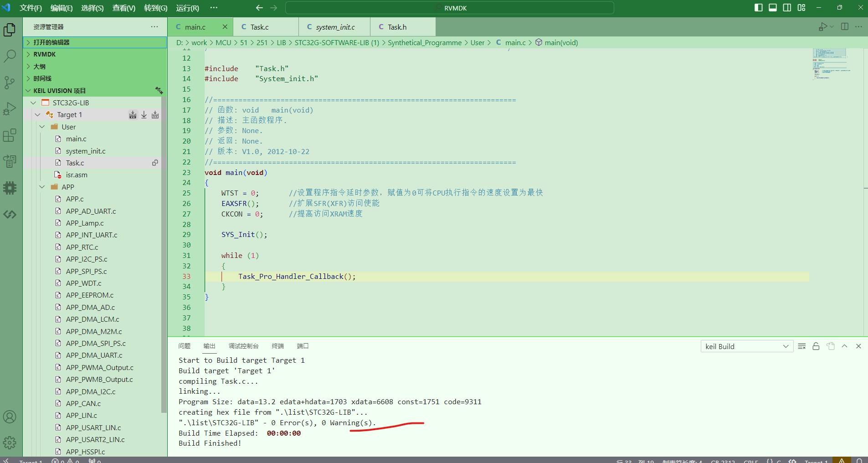This screenshot has height=463, width=868.
Task: Click the split editor icon
Action: 844,27
